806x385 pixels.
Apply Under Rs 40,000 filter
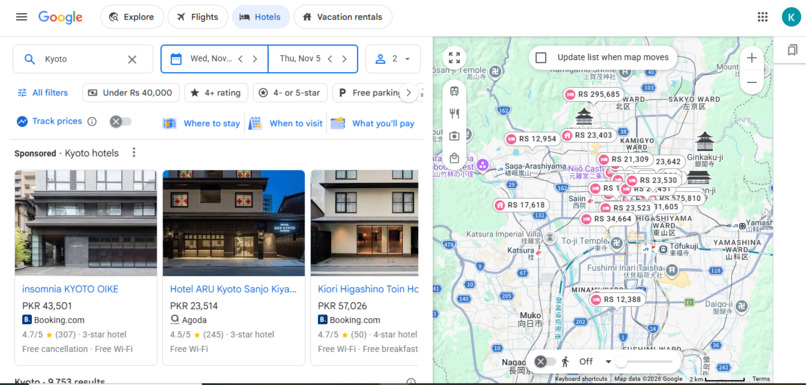(131, 93)
